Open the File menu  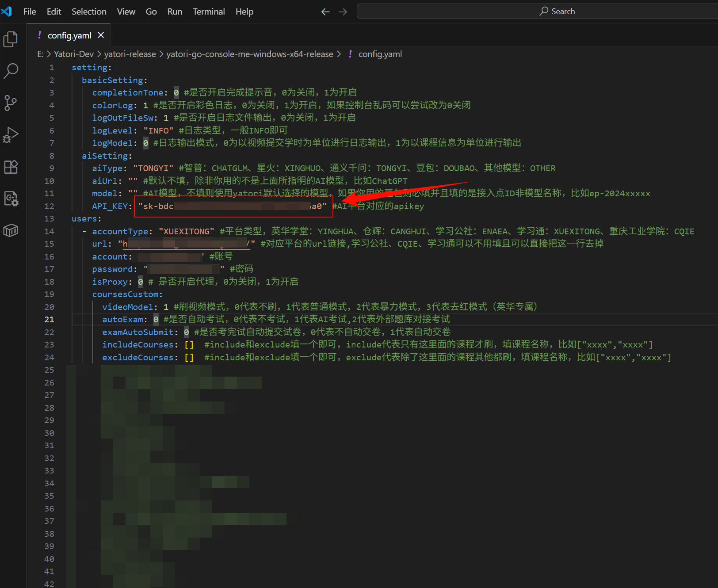(x=30, y=12)
